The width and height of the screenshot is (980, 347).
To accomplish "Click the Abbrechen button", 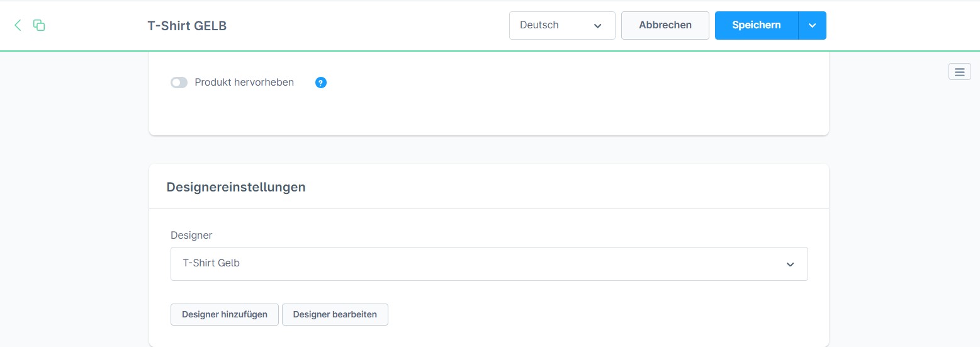I will (x=665, y=25).
